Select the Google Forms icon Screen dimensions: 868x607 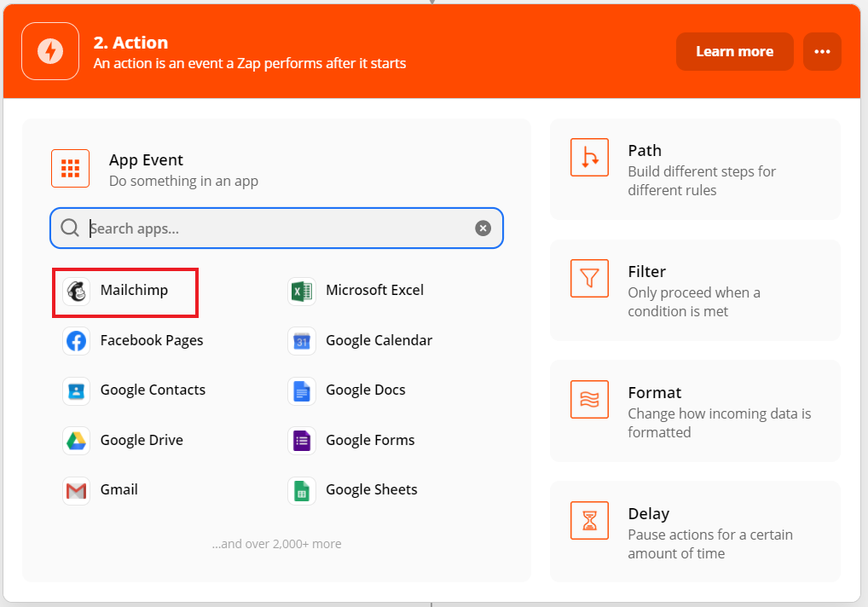click(x=302, y=441)
